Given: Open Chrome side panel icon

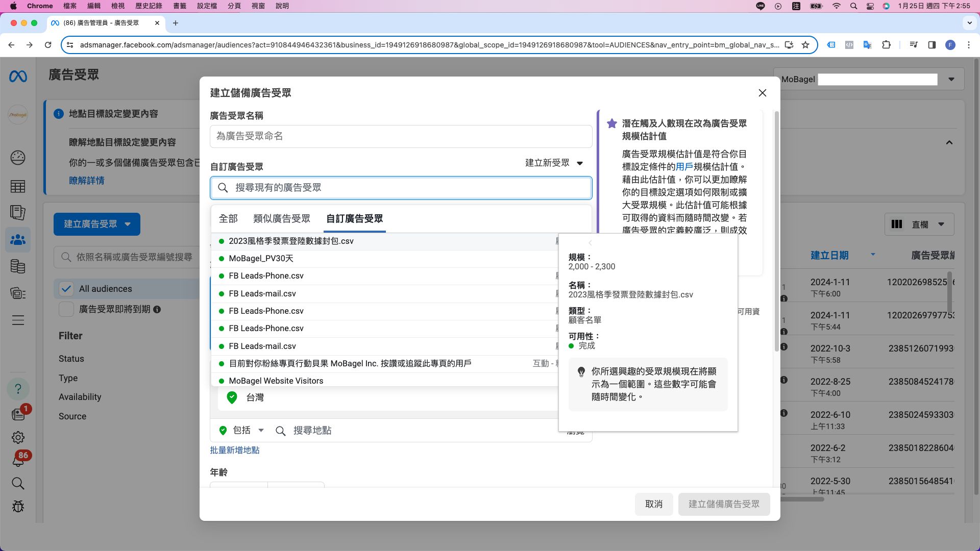Looking at the screenshot, I should [932, 45].
